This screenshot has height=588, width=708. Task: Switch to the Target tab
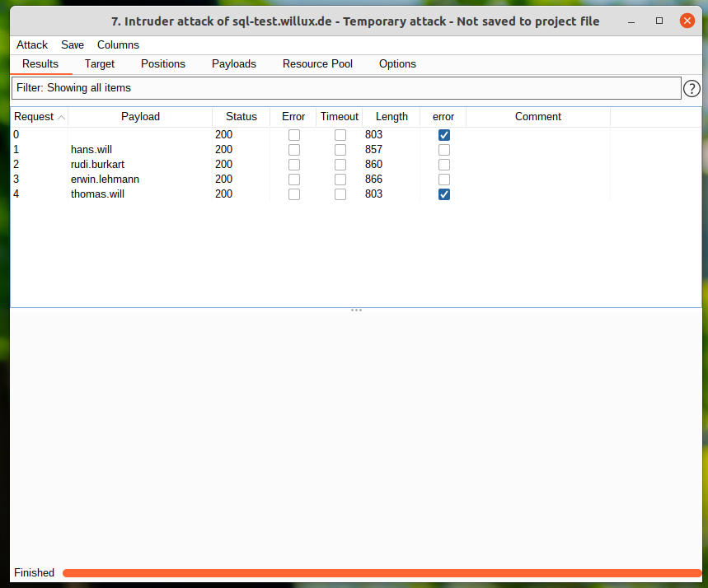click(x=99, y=63)
